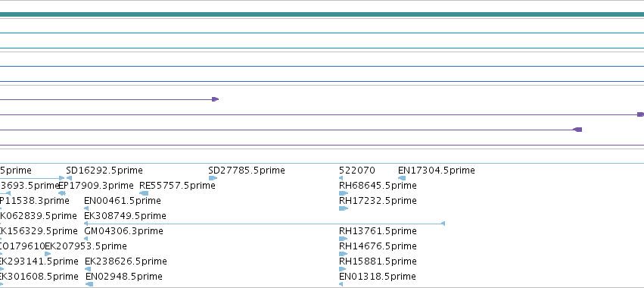The image size is (644, 288).
Task: Click the RH13761.5prime label
Action: click(378, 231)
